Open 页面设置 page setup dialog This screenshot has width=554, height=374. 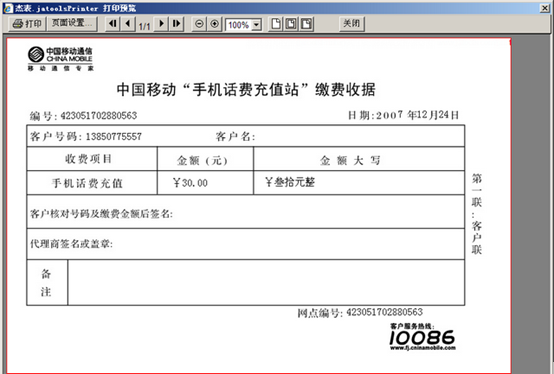pyautogui.click(x=72, y=24)
